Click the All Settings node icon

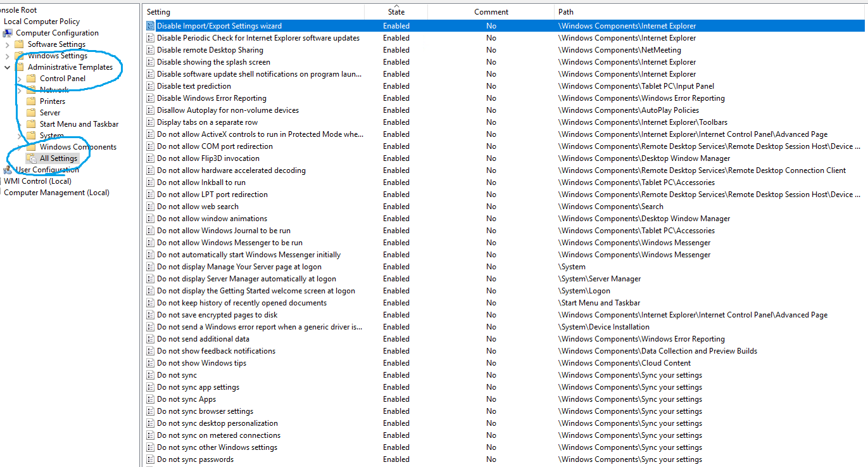31,158
